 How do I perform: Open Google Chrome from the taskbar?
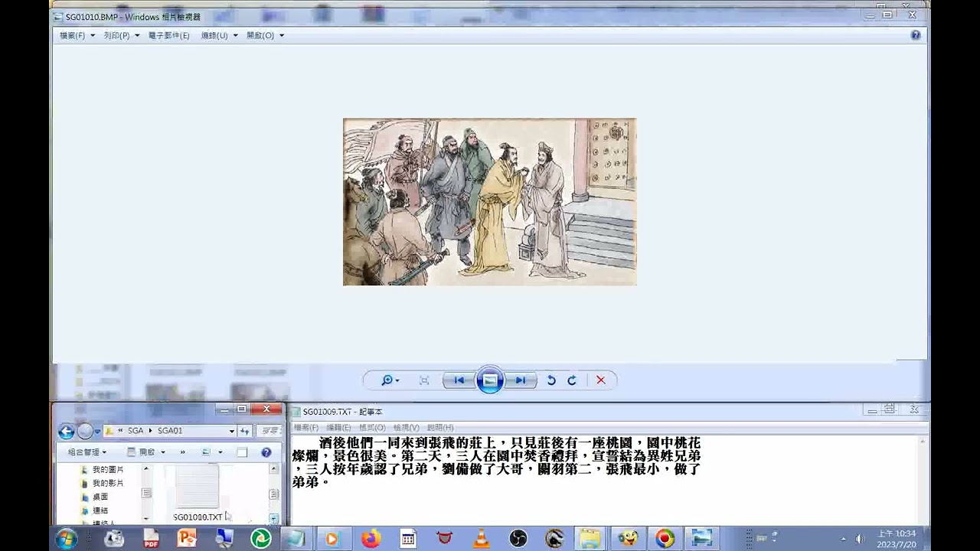[x=665, y=539]
